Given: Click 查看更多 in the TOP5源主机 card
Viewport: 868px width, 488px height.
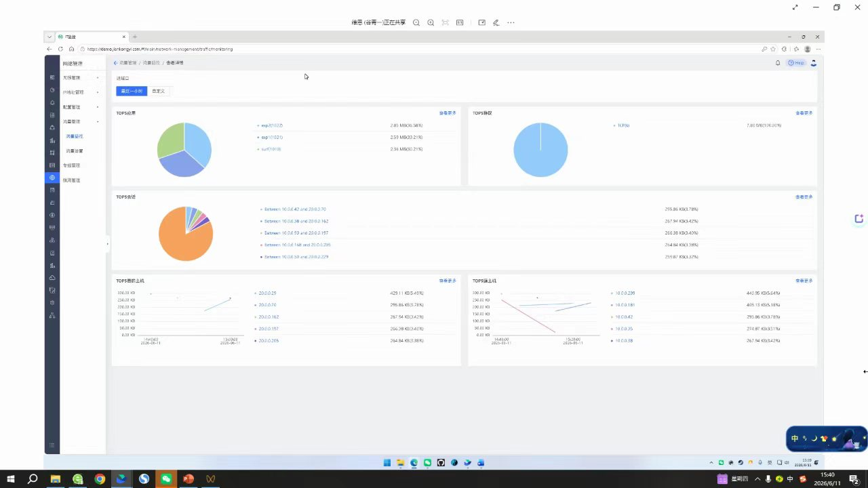Looking at the screenshot, I should click(804, 281).
